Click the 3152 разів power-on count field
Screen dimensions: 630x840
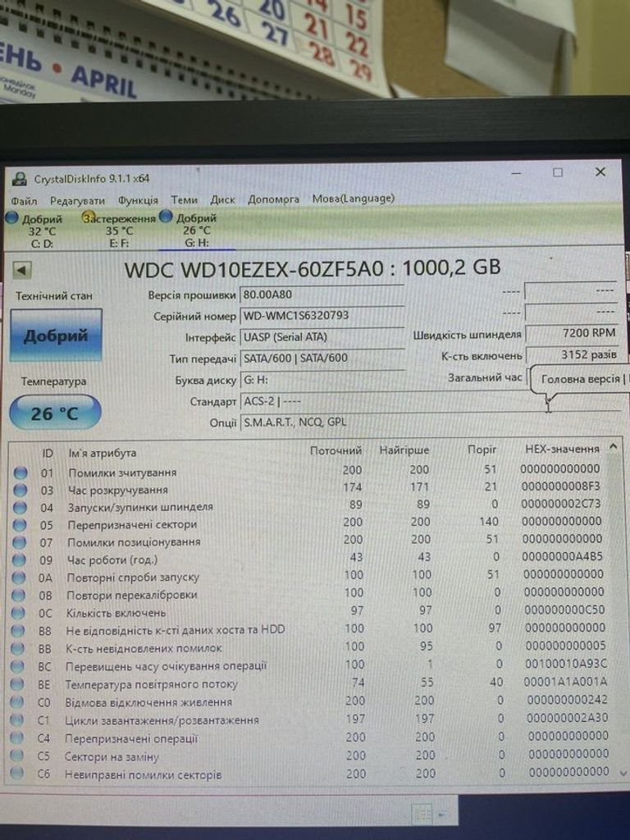(573, 354)
